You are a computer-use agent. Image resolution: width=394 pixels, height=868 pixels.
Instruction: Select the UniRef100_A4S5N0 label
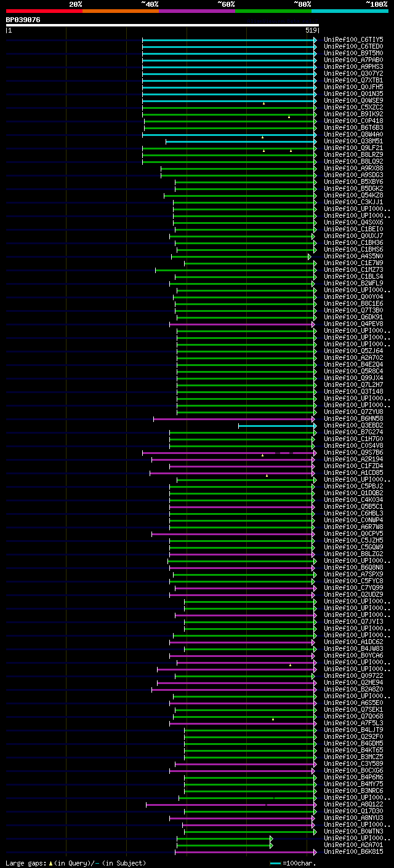tap(354, 256)
